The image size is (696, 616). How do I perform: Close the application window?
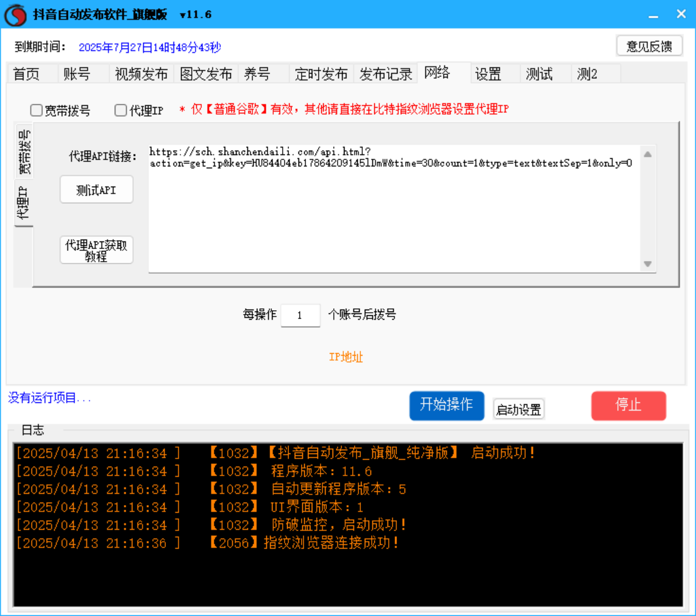point(681,15)
